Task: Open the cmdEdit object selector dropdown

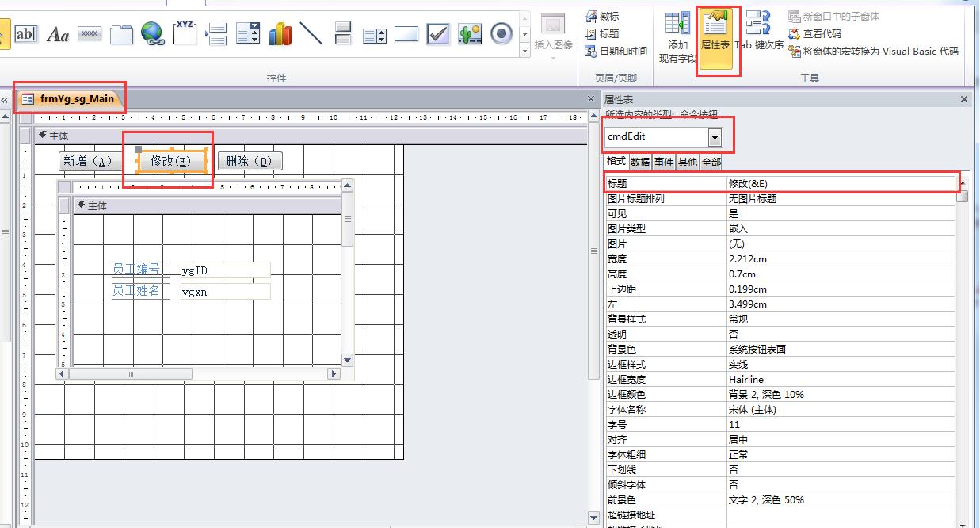Action: tap(715, 137)
